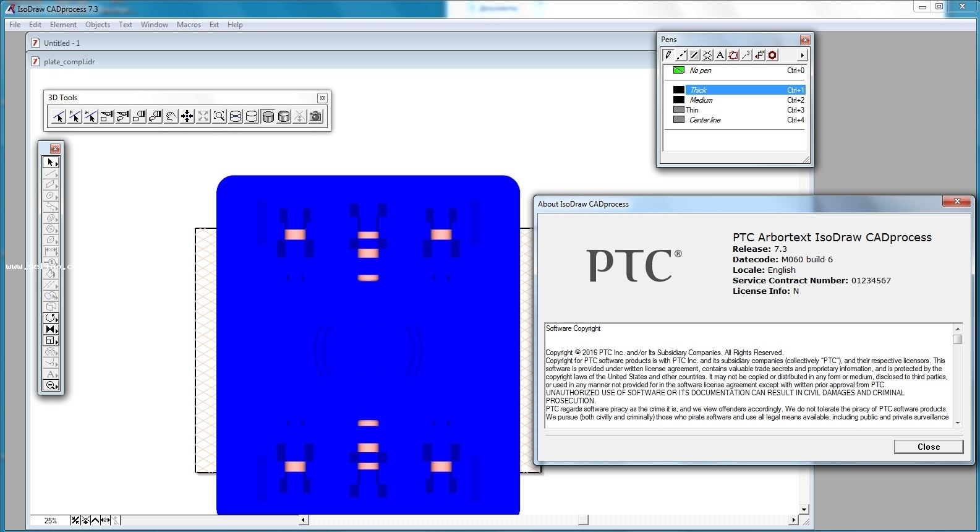Open the dashed line styles tab in Pens
This screenshot has height=532, width=980.
tap(681, 55)
